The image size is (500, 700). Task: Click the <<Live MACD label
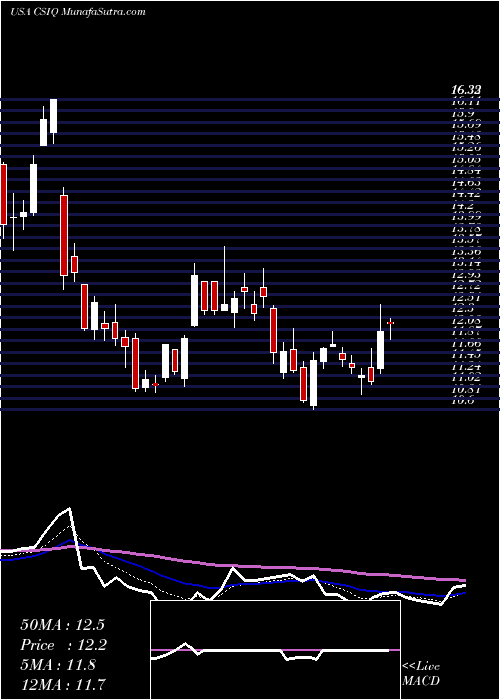coord(421,675)
